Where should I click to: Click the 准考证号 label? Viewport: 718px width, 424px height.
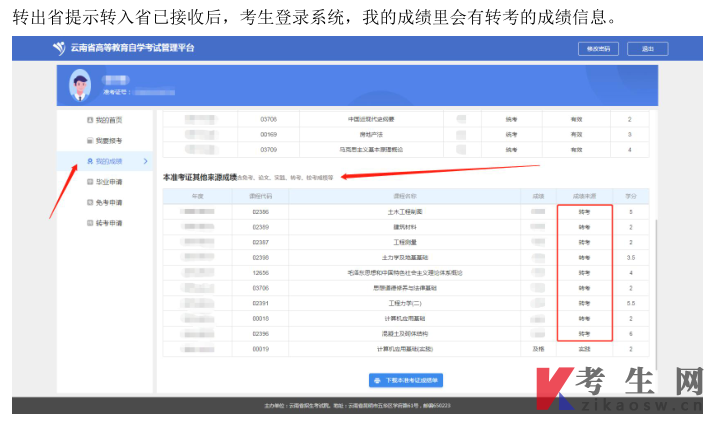tap(116, 92)
